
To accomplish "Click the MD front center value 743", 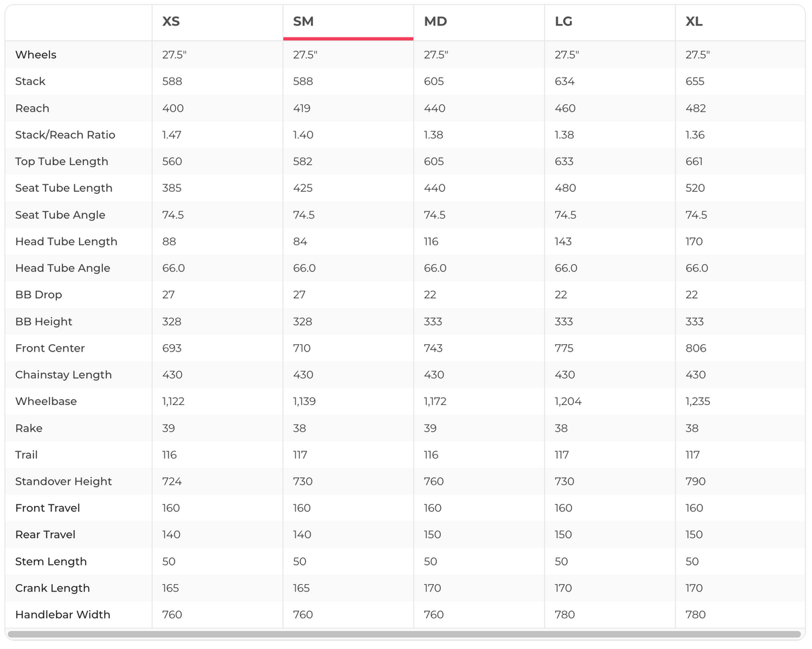I will point(433,348).
